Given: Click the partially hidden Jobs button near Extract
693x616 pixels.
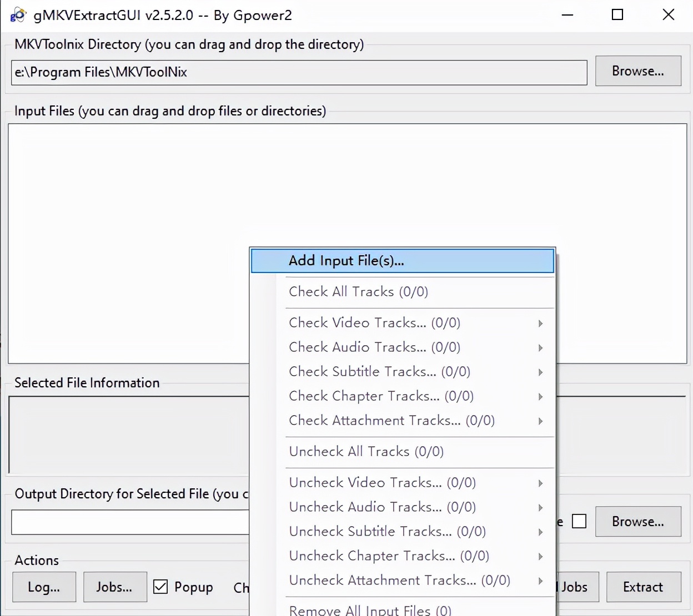Looking at the screenshot, I should [x=576, y=587].
